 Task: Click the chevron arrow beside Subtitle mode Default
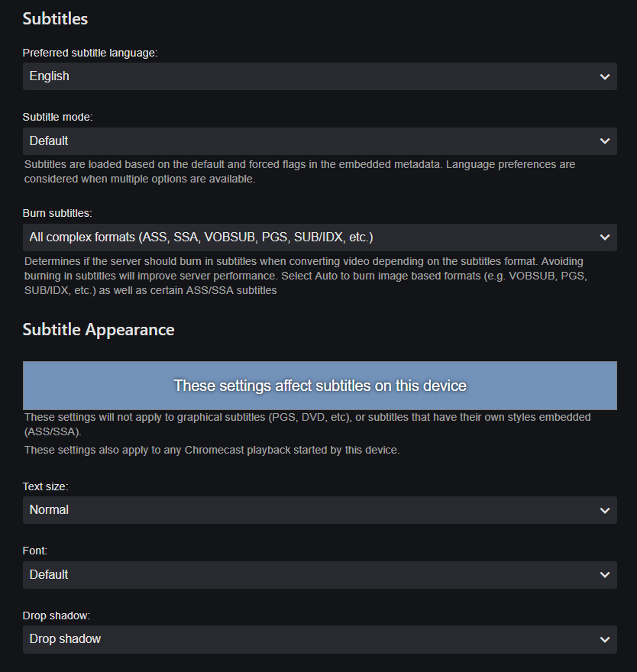[x=605, y=141]
